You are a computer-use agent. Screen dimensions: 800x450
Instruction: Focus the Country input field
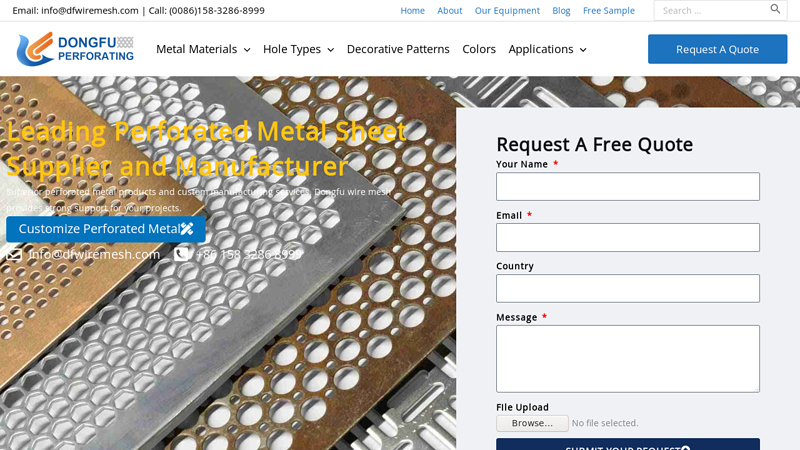pyautogui.click(x=628, y=288)
